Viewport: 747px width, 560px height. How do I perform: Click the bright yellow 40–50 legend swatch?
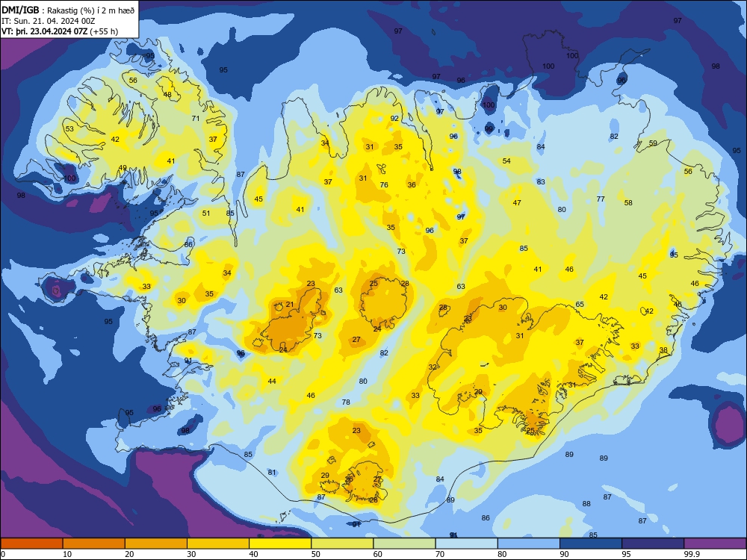click(280, 544)
